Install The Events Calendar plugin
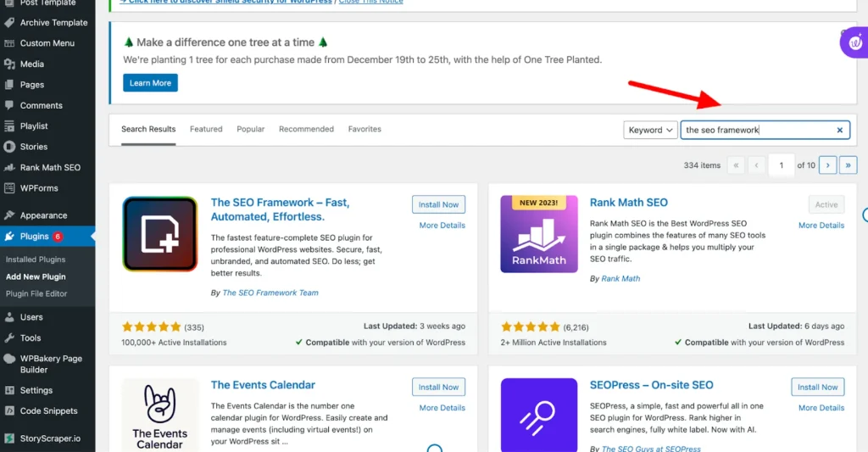 (x=438, y=388)
